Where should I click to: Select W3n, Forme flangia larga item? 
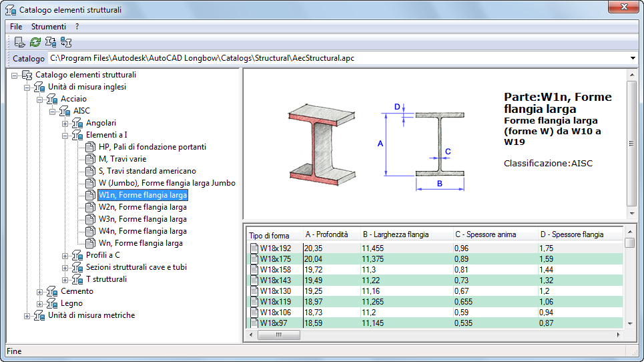143,219
